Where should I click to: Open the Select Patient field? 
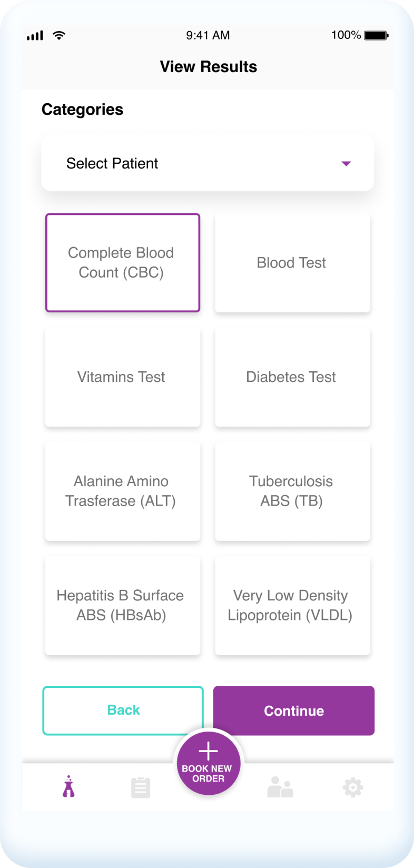[208, 163]
